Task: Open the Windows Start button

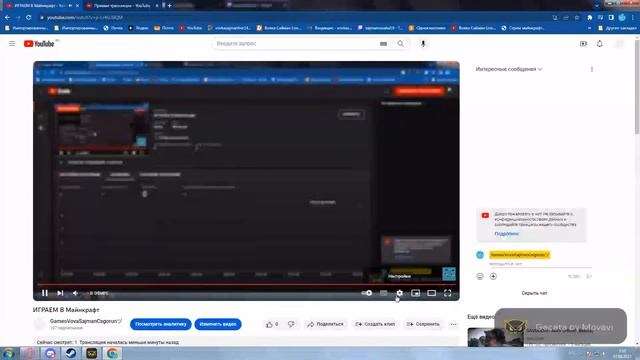Action: [x=8, y=353]
